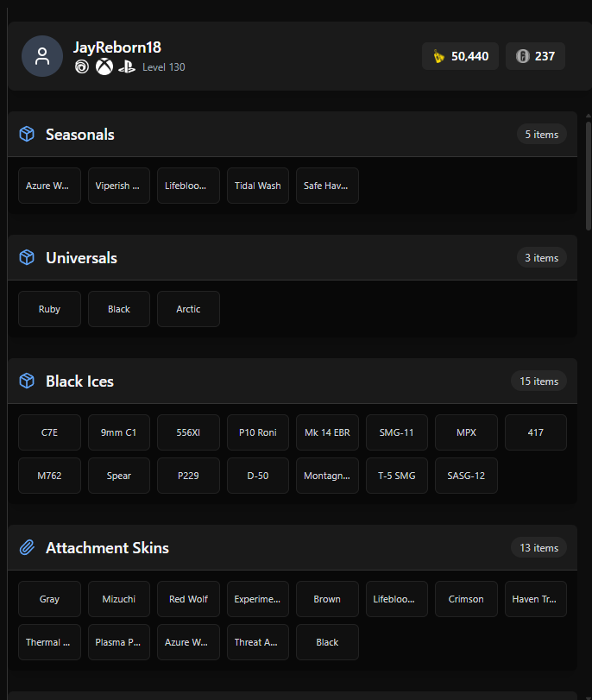Collapse the Universals section header
Image resolution: width=592 pixels, height=700 pixels.
point(293,257)
